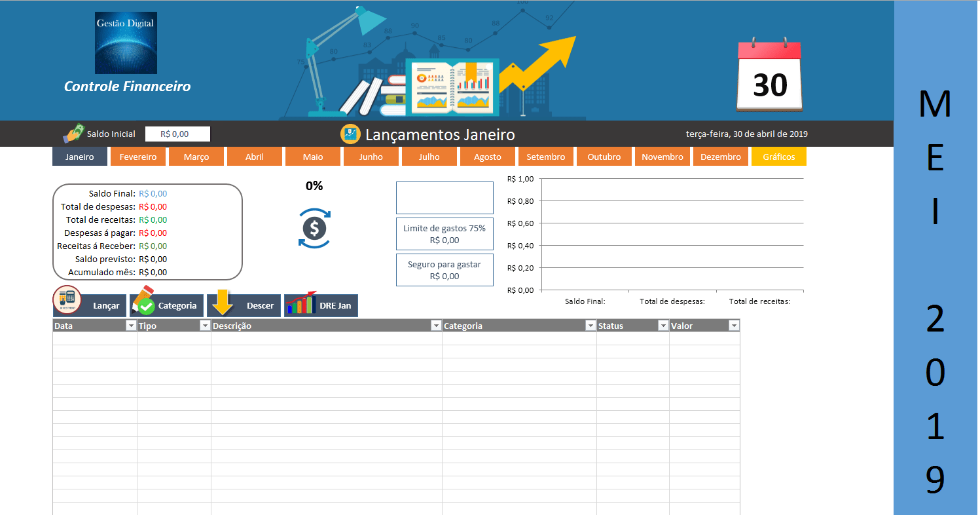
Task: Switch to the Fevereiro month tab
Action: 138,157
